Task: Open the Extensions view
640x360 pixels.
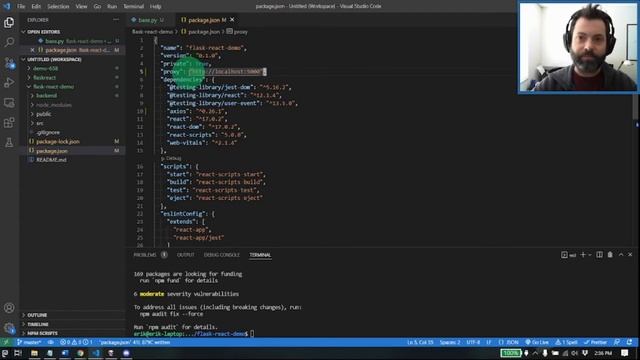Action: [9, 122]
